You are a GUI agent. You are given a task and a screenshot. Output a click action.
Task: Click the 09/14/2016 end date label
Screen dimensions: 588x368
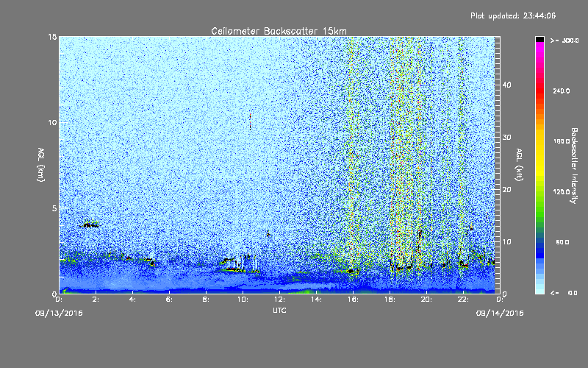pos(500,314)
